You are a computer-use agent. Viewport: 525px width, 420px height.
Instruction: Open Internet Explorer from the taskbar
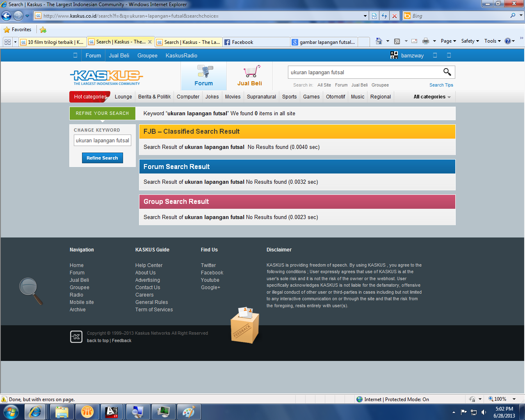[x=35, y=412]
